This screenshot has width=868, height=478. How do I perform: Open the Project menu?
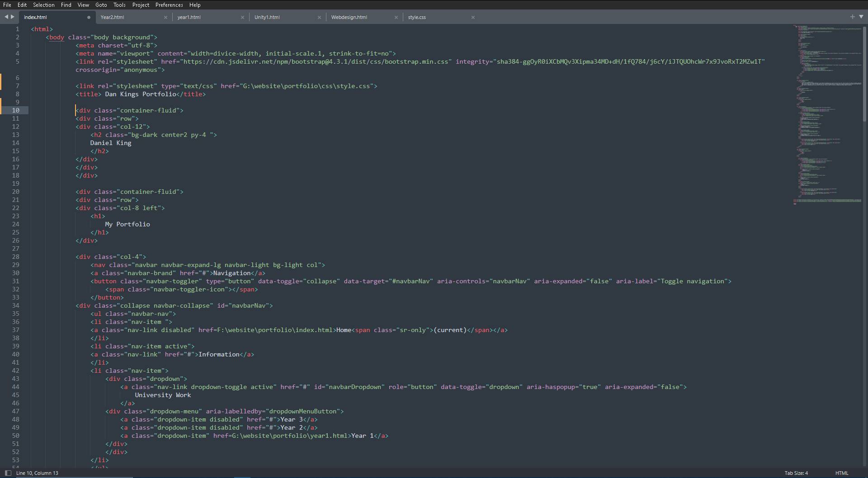[x=141, y=5]
